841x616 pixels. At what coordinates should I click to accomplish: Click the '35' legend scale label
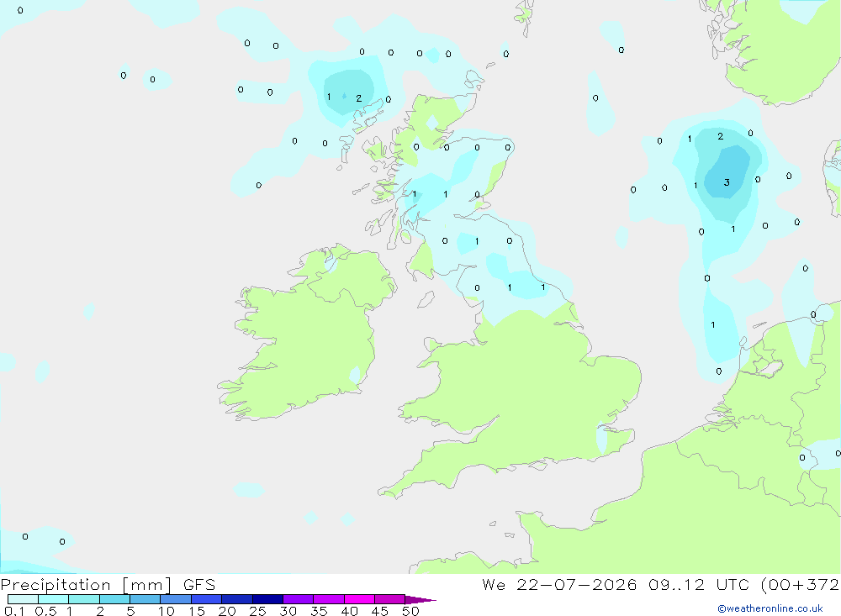pyautogui.click(x=319, y=611)
